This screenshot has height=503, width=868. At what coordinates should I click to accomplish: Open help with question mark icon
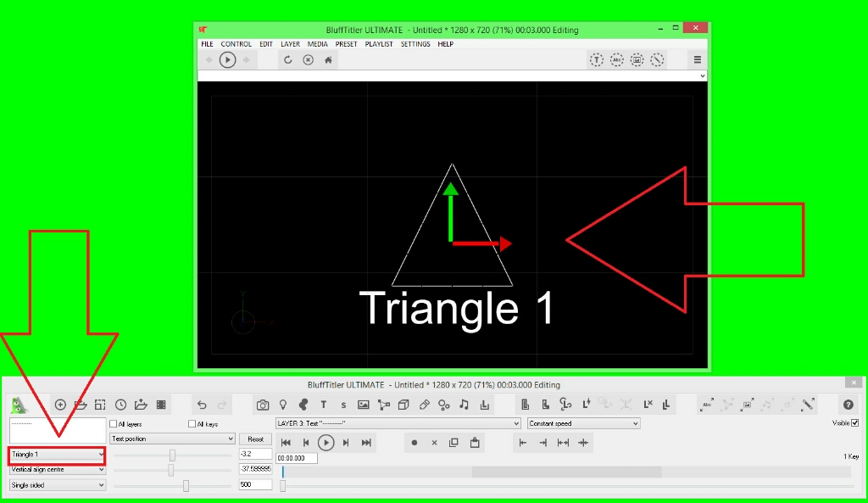pos(848,405)
